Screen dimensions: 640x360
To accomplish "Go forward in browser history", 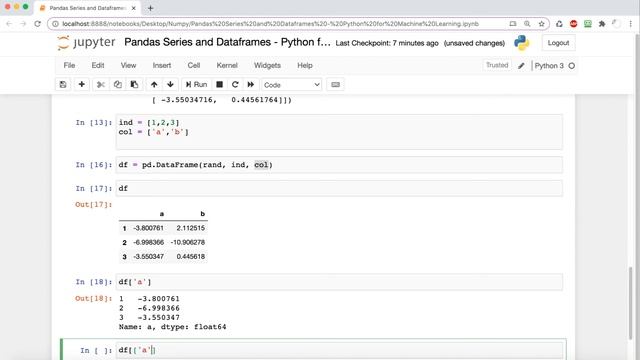I will point(23,24).
